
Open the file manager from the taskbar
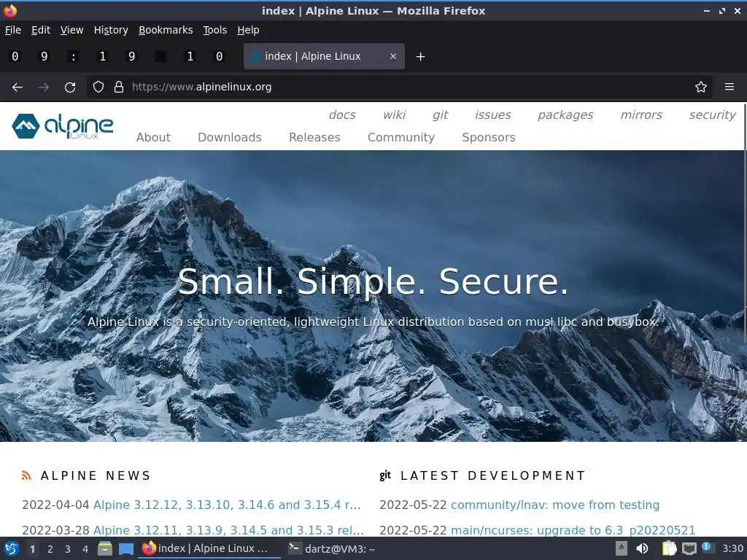[105, 548]
